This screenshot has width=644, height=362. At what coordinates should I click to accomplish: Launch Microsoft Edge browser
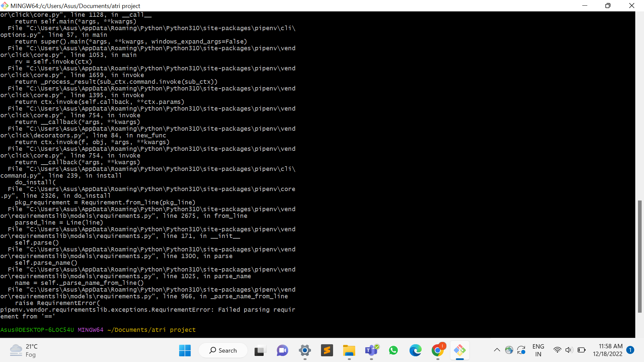click(x=416, y=350)
